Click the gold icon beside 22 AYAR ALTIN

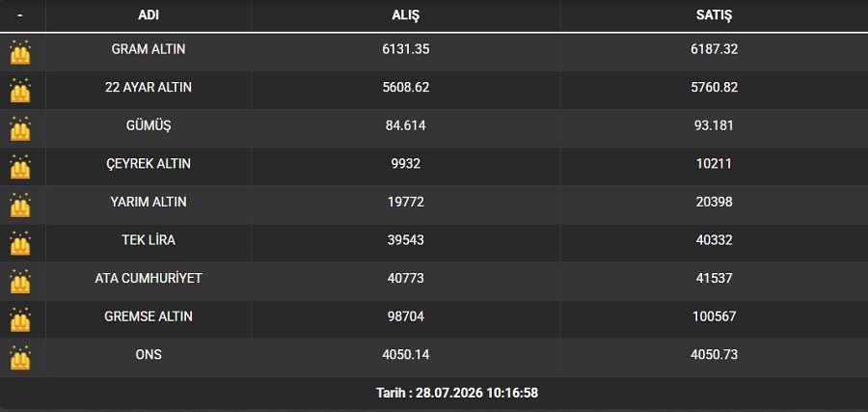[20, 91]
